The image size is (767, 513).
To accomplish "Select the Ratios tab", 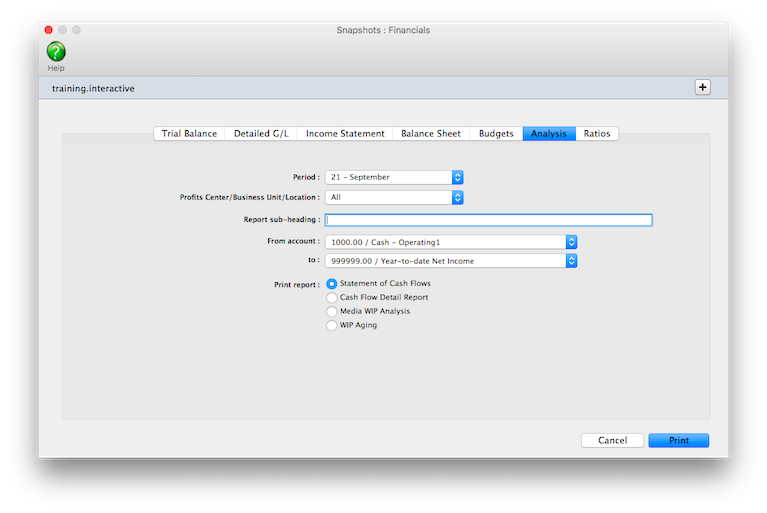I will click(597, 134).
